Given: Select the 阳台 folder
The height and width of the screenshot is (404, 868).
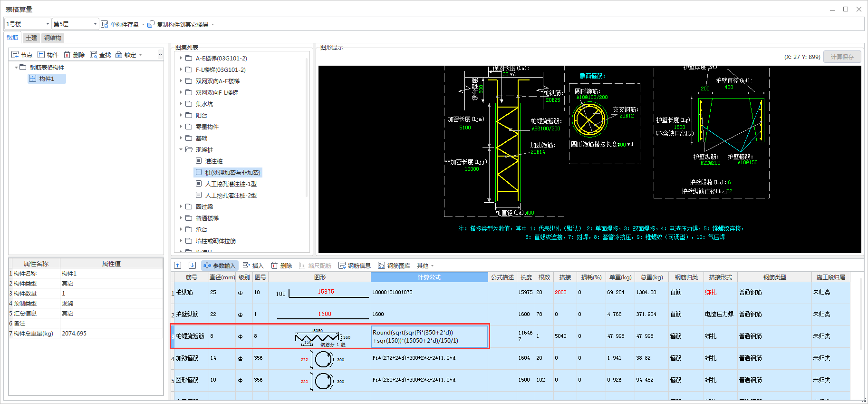Looking at the screenshot, I should point(201,115).
